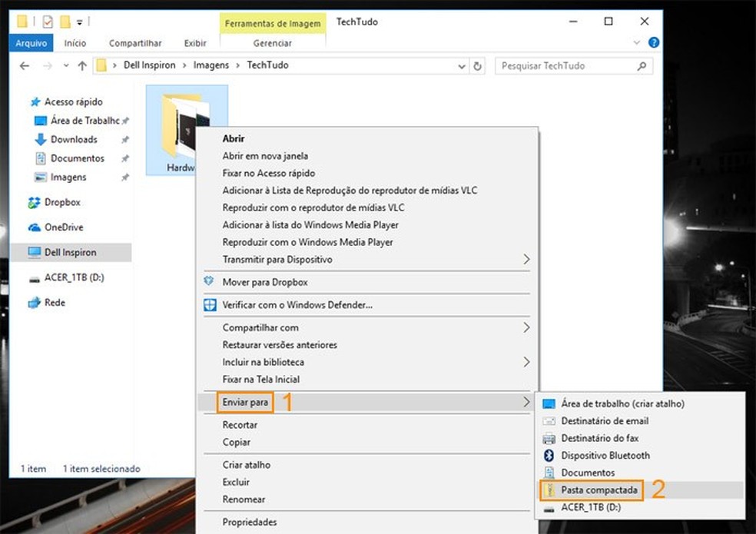Click the Imagens breadcrumb in the address bar
This screenshot has width=756, height=534.
211,65
